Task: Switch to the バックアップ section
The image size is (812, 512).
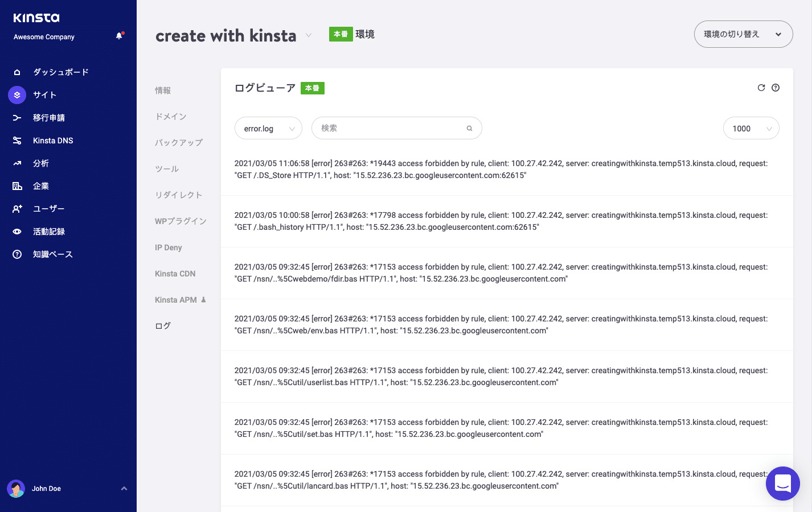Action: (179, 142)
